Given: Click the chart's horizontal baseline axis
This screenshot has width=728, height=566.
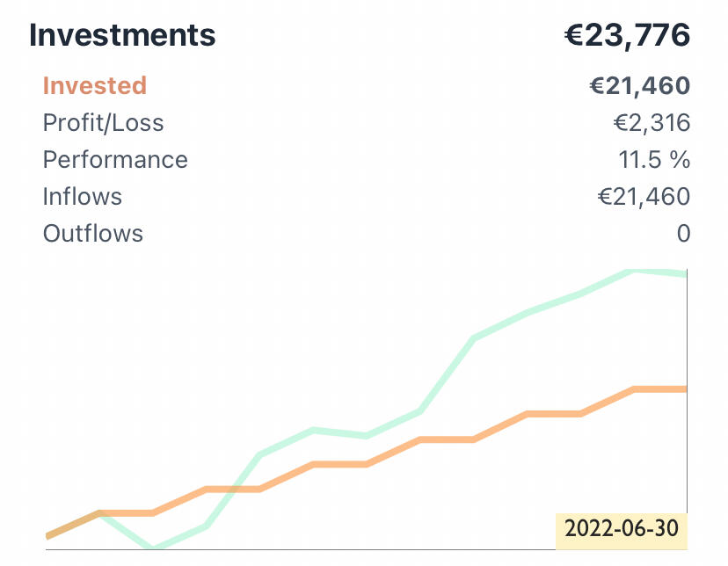Looking at the screenshot, I should pyautogui.click(x=299, y=550).
